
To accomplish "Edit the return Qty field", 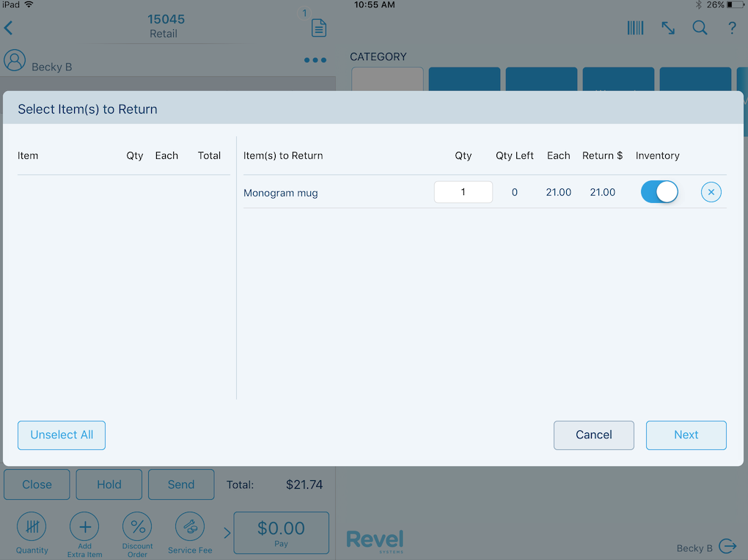I will coord(463,192).
